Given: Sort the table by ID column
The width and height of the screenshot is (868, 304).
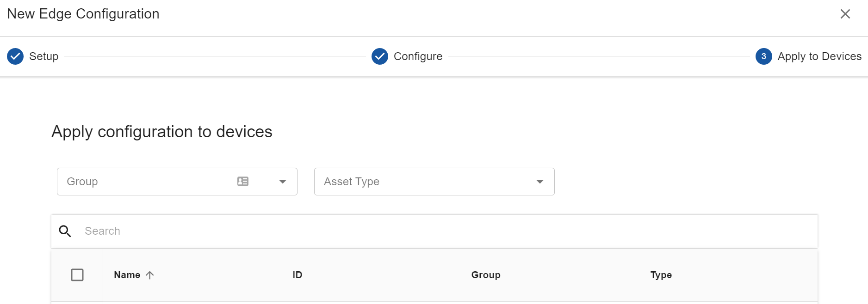Looking at the screenshot, I should click(x=297, y=275).
